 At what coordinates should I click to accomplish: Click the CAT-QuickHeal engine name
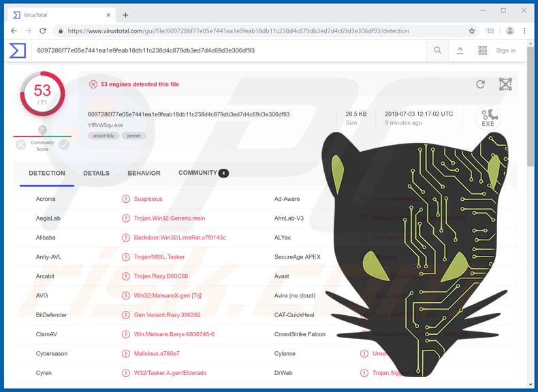(294, 315)
